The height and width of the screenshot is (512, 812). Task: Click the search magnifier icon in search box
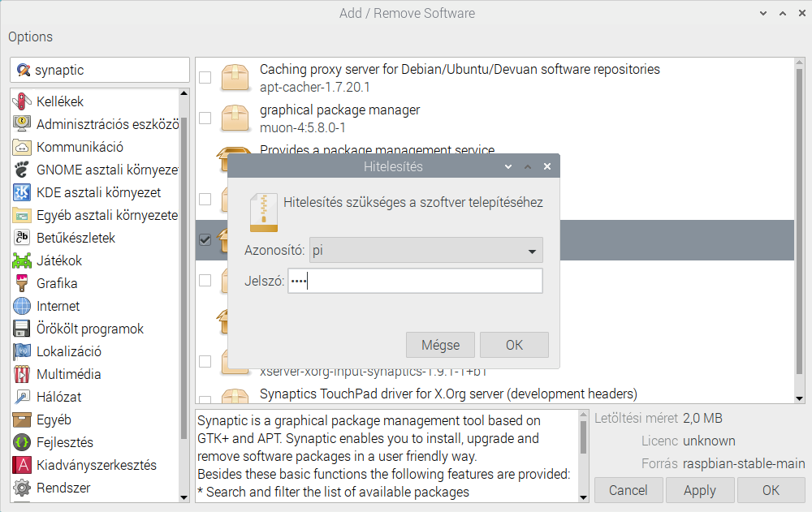tap(24, 70)
